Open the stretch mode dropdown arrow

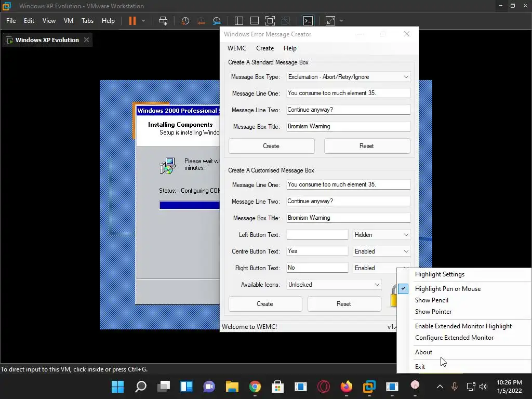tap(341, 21)
